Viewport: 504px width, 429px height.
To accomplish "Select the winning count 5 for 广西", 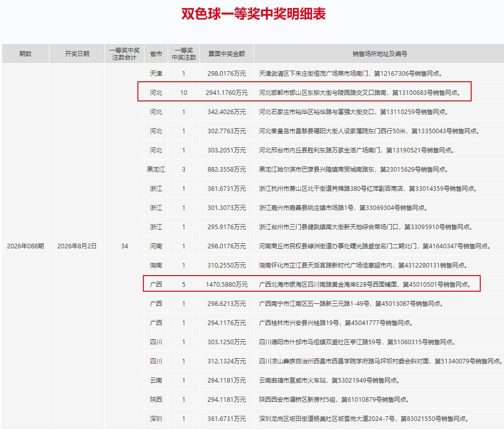I will click(183, 284).
